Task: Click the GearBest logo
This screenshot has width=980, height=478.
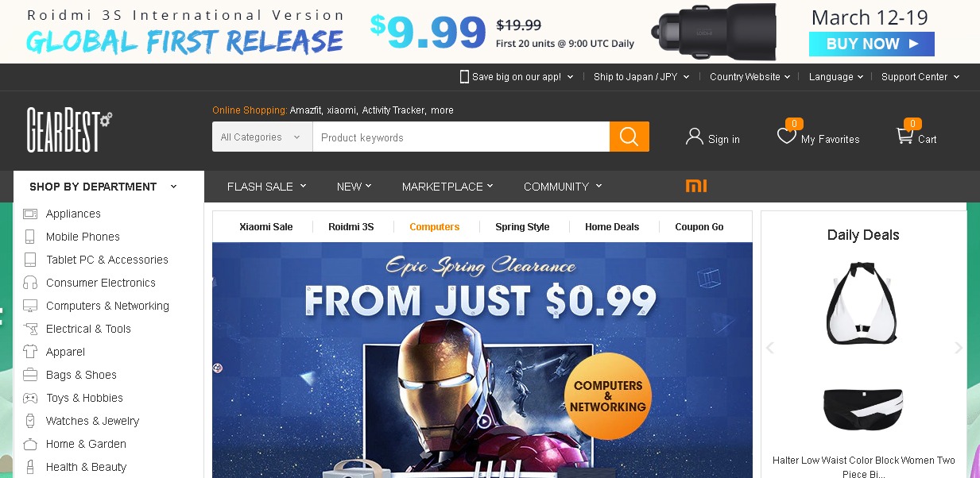Action: click(x=70, y=129)
